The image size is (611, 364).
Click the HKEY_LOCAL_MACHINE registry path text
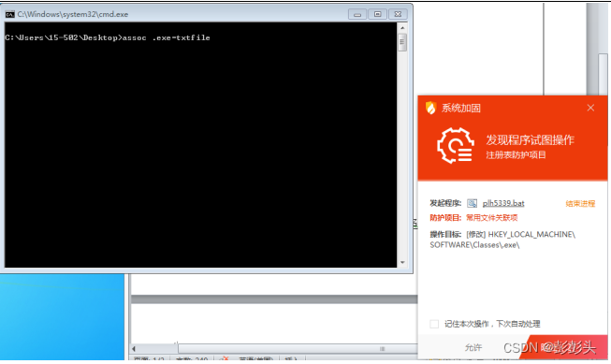pyautogui.click(x=502, y=240)
